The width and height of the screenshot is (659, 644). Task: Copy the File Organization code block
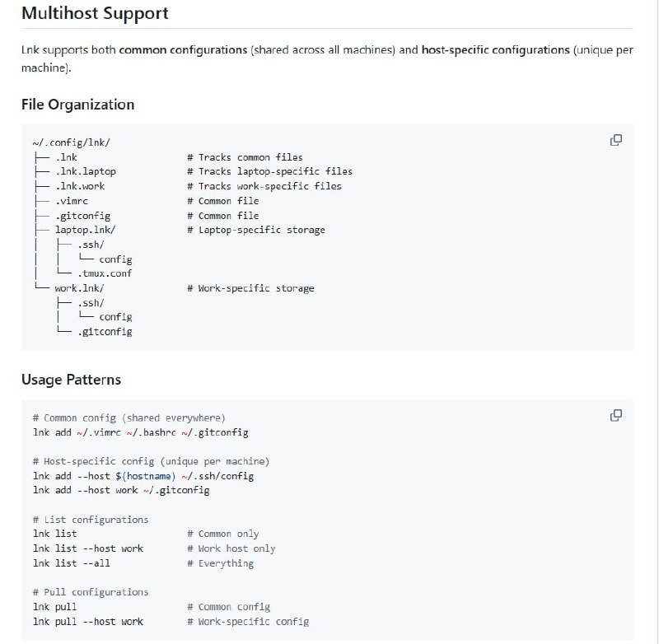[615, 140]
